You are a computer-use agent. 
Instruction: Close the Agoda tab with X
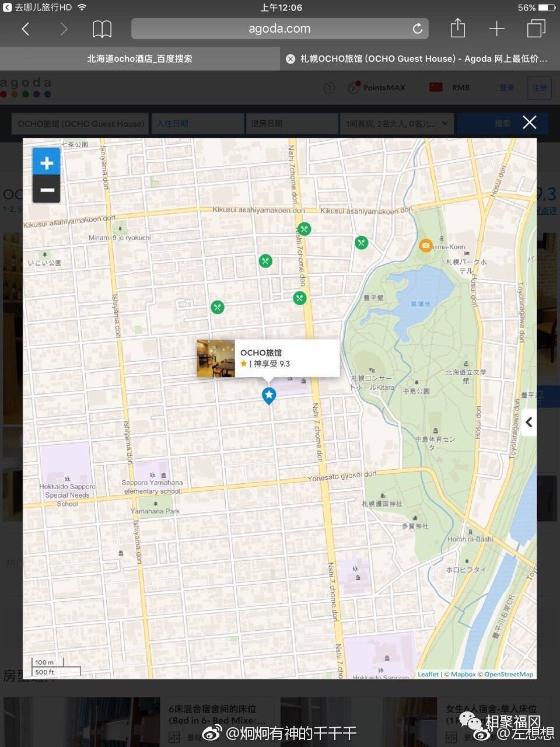coord(290,59)
